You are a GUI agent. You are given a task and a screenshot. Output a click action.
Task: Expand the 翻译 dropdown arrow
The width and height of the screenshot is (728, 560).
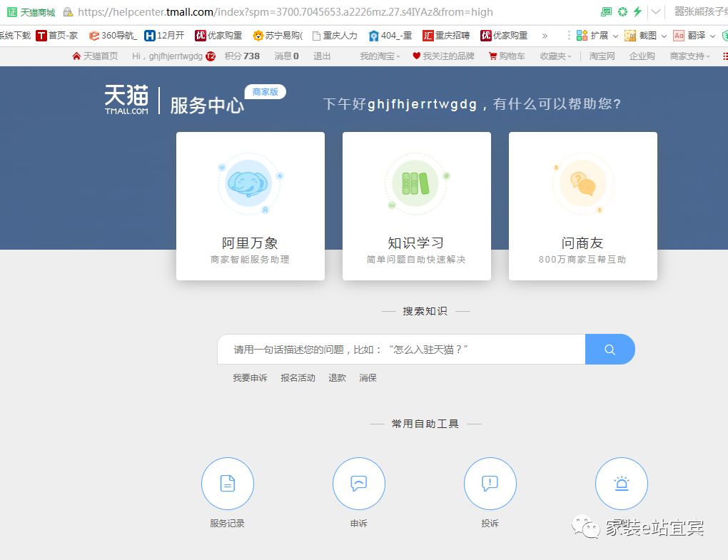(713, 36)
